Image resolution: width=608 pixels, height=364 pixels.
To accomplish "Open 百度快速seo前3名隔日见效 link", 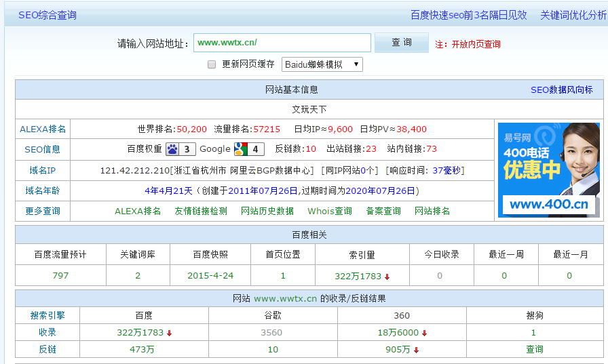I will coord(468,15).
